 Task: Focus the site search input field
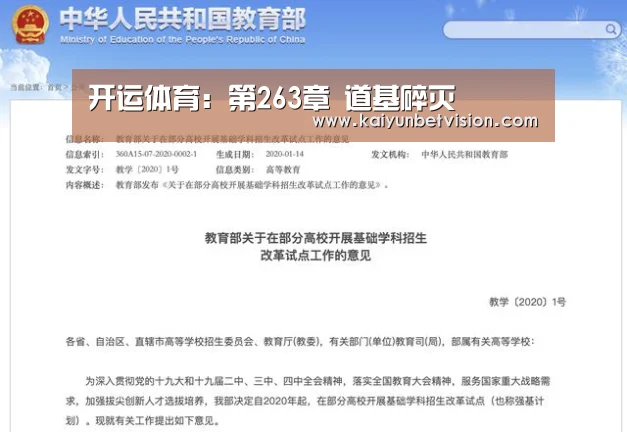(532, 30)
